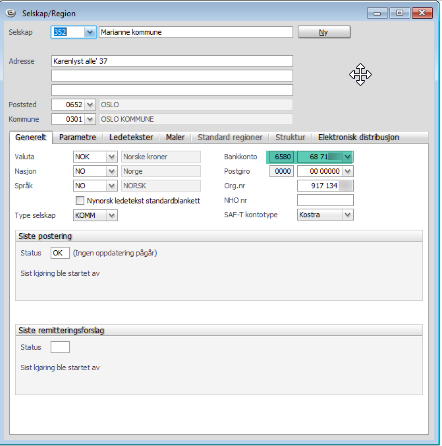Open the Bankkonto account dropdown arrow

[348, 157]
